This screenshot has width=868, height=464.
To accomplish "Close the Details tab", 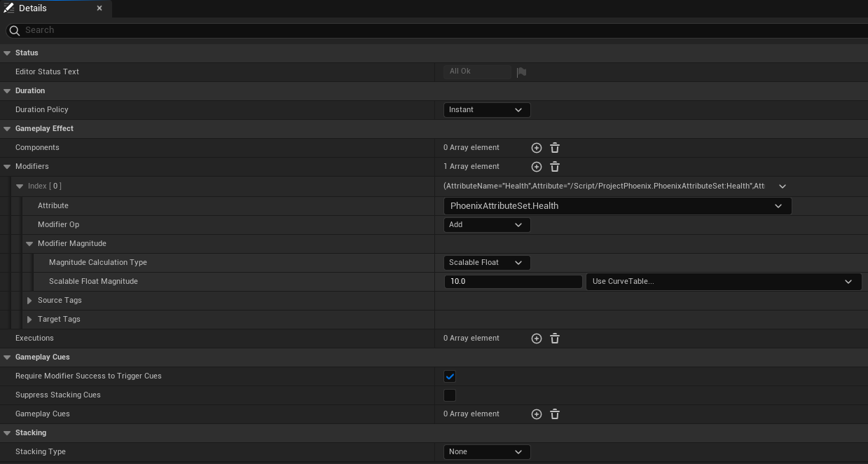I will point(99,8).
